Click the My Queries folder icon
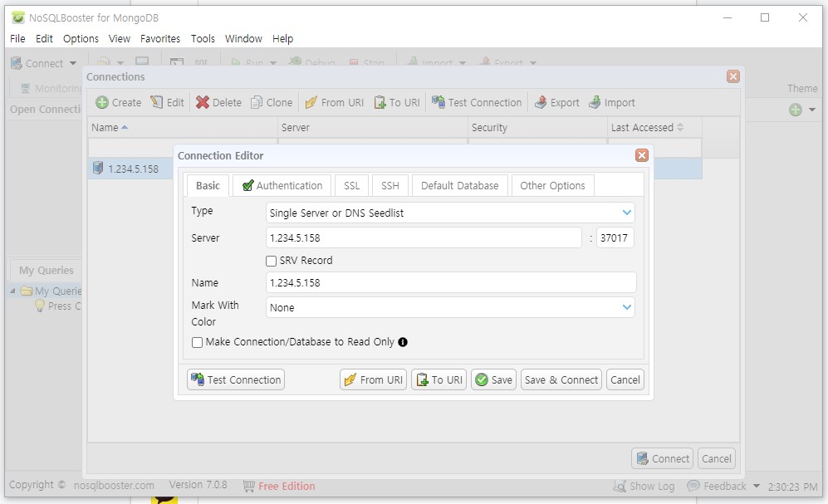 (x=27, y=291)
